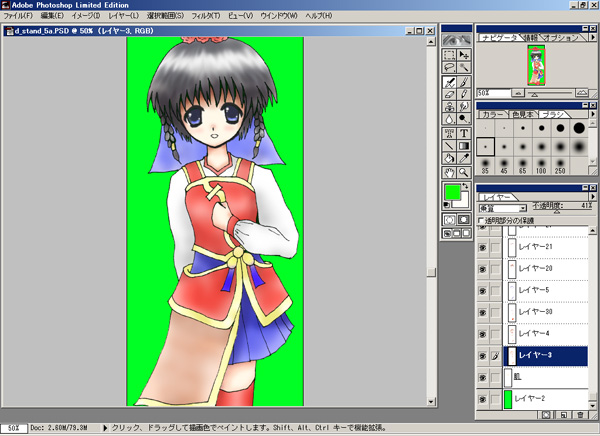Select the Gradient tool
Viewport: 600px width, 436px height.
464,146
